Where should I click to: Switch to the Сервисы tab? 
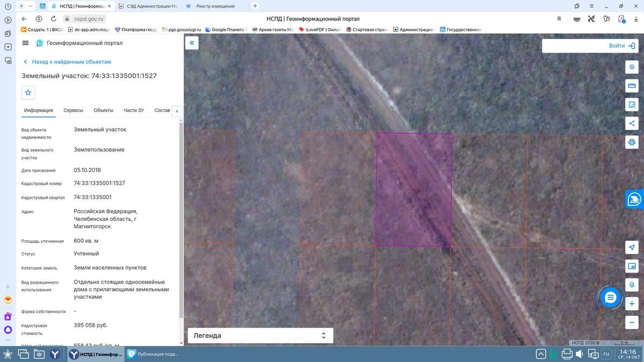click(74, 110)
